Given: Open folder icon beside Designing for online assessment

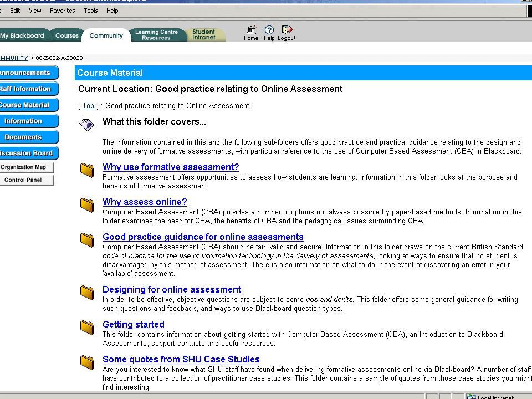Looking at the screenshot, I should pos(87,293).
